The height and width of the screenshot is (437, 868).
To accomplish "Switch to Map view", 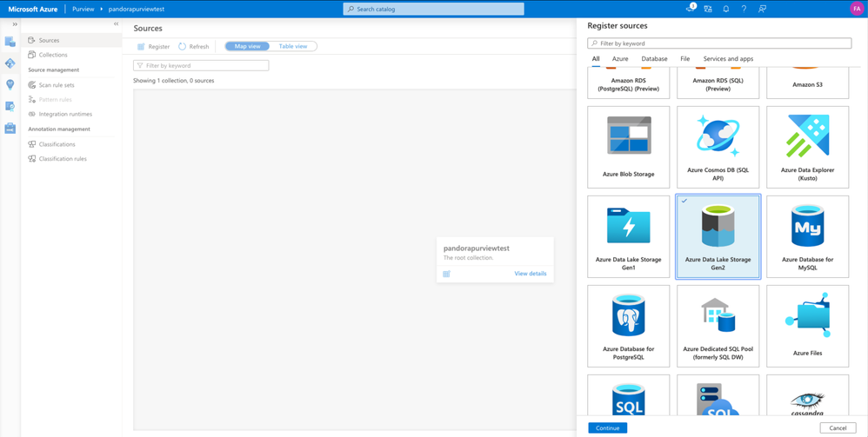I will point(247,46).
